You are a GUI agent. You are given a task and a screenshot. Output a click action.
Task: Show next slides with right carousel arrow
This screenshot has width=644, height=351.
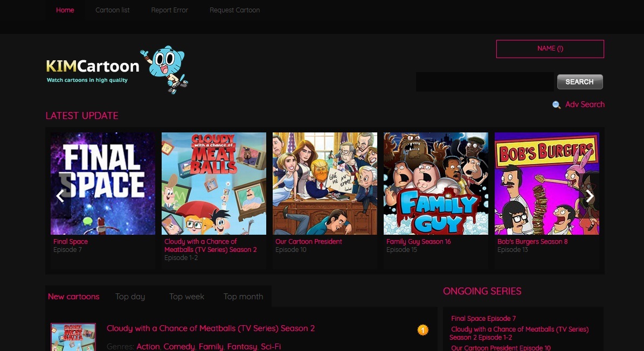(x=590, y=195)
